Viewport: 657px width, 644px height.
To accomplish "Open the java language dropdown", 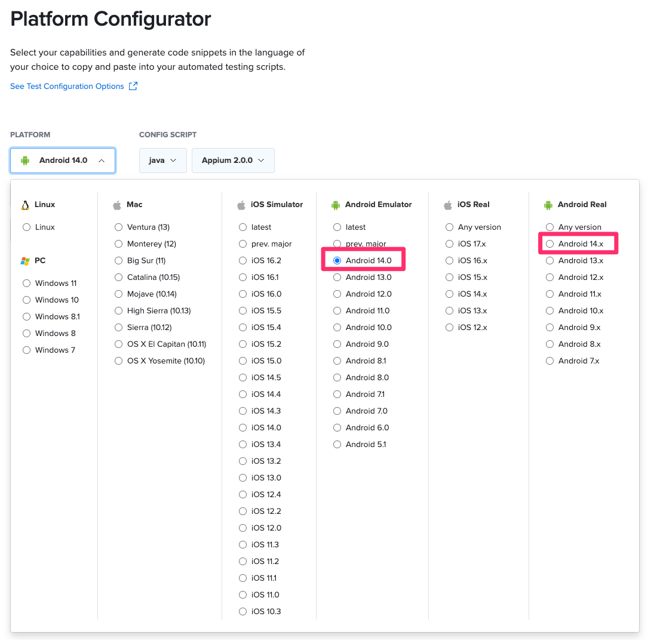I will 162,161.
